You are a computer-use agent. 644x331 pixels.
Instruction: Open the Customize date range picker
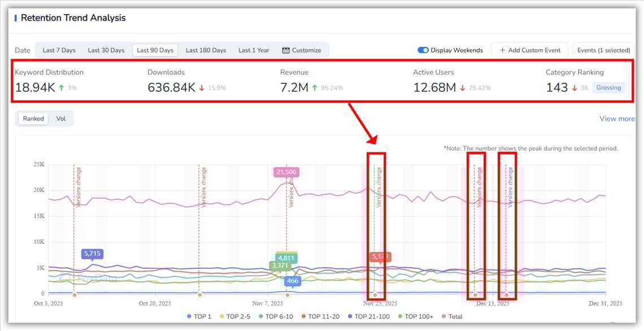302,50
